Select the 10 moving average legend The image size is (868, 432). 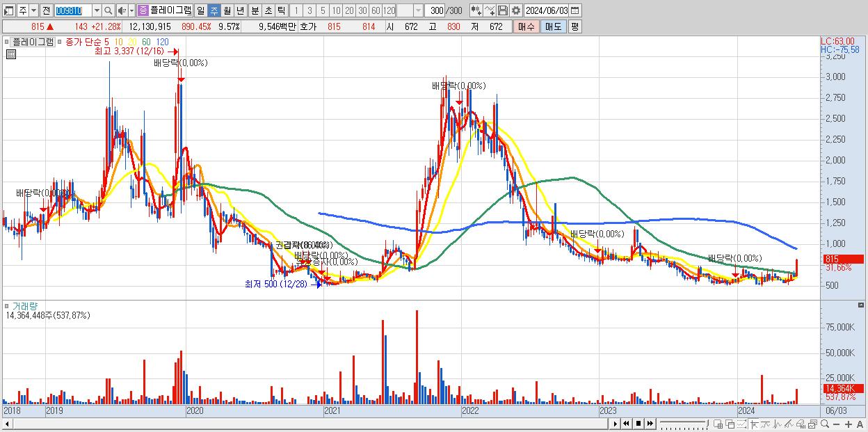[x=120, y=42]
